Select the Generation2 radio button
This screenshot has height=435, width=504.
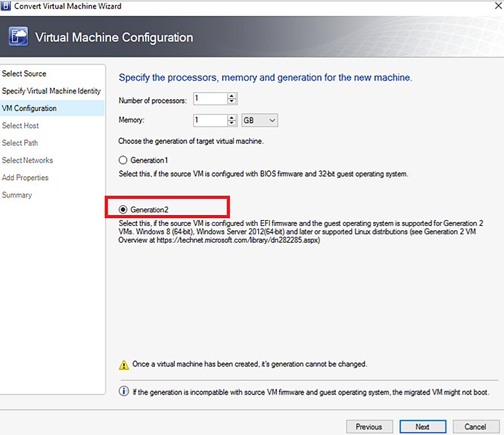(x=123, y=210)
